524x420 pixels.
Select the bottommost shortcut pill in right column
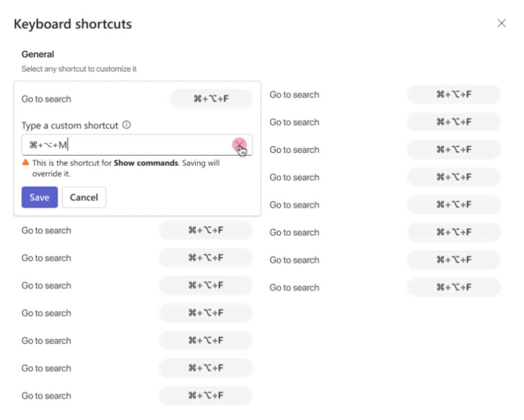[453, 287]
